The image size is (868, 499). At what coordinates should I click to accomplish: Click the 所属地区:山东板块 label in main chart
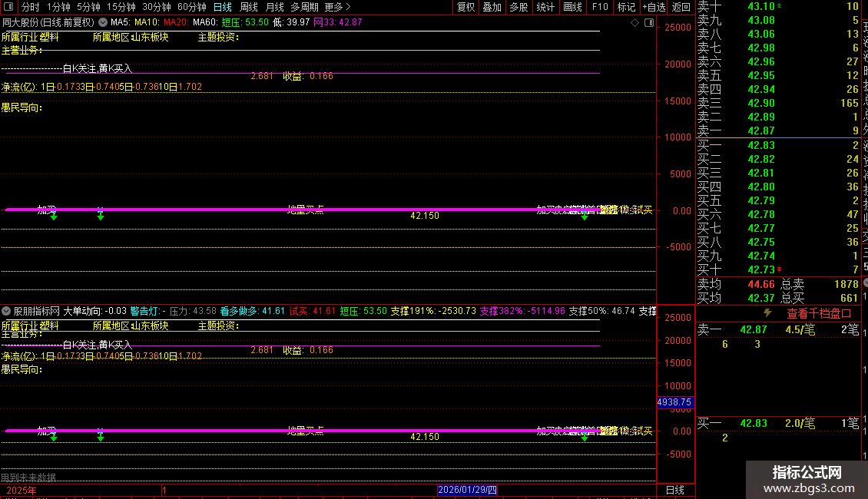[130, 37]
